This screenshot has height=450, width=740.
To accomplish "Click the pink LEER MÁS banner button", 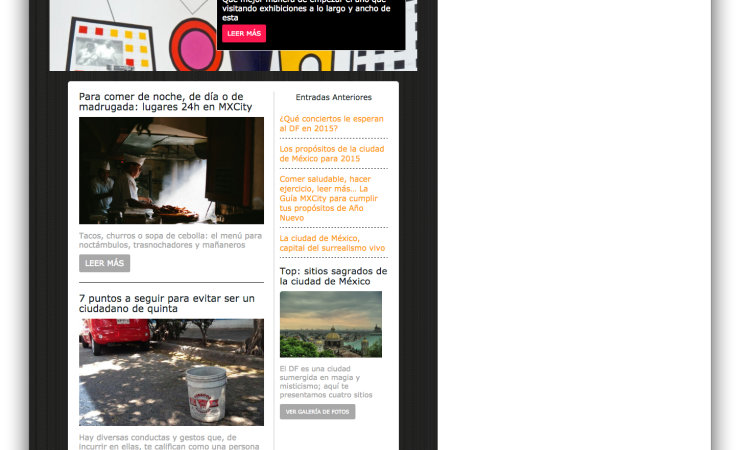I will (x=244, y=33).
